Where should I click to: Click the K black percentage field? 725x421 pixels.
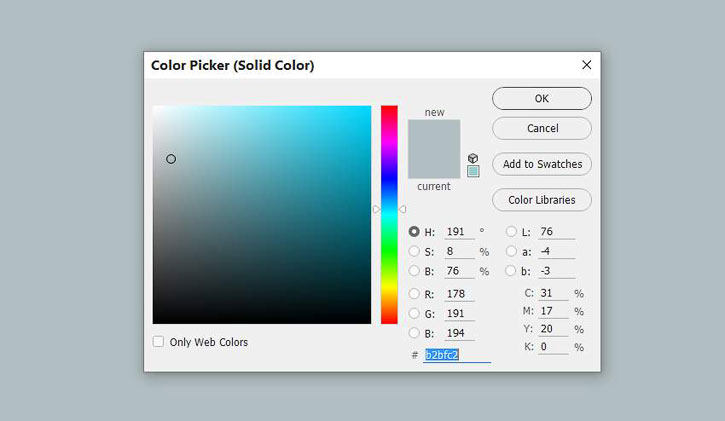click(x=553, y=347)
